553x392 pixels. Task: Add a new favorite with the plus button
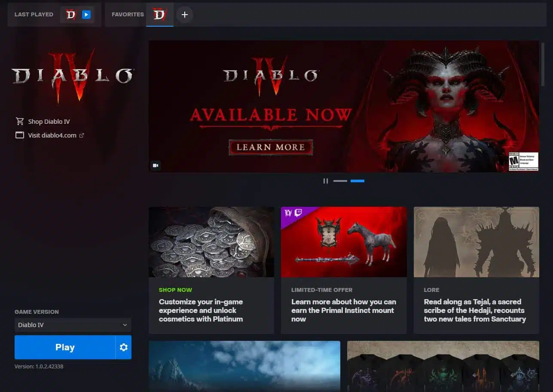185,15
